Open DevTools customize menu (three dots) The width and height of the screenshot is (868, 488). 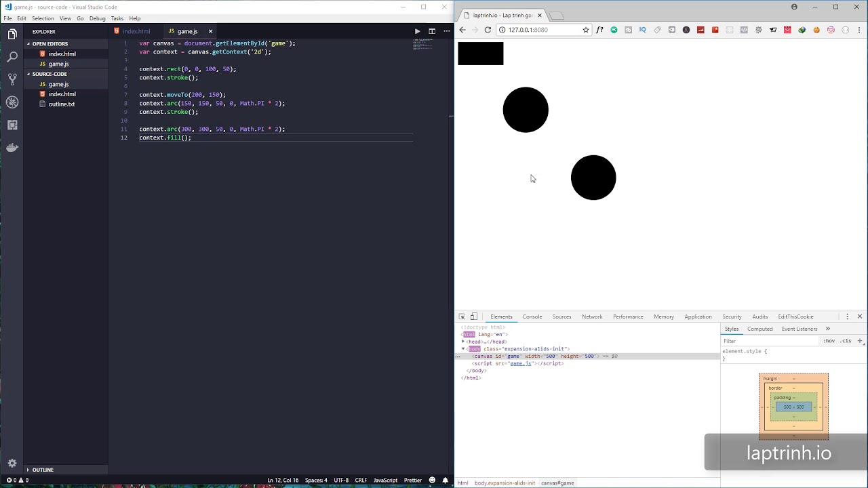click(x=847, y=317)
